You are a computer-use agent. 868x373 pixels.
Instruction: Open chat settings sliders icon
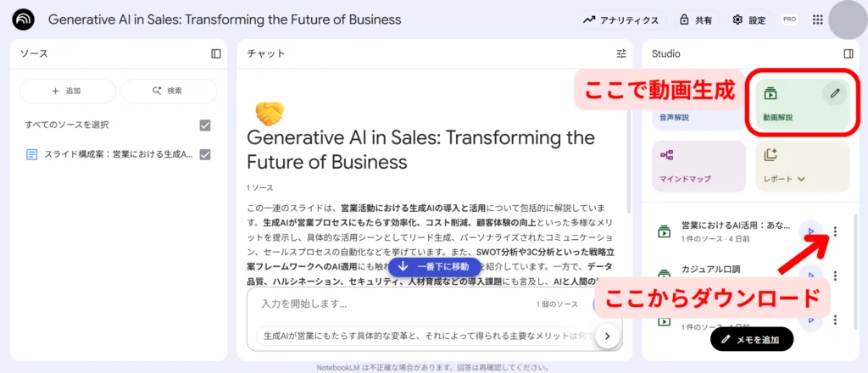[621, 53]
